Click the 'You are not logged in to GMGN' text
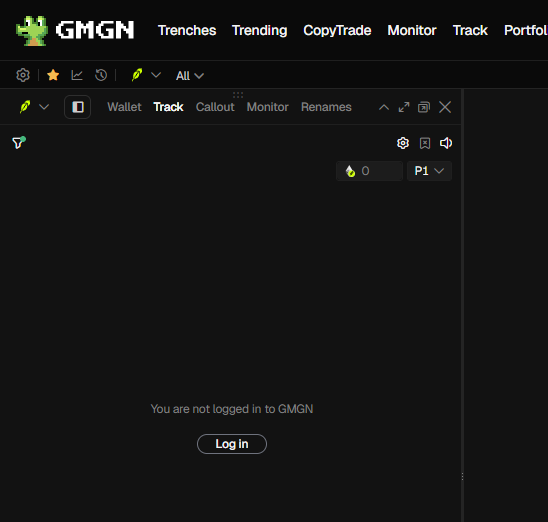The height and width of the screenshot is (522, 548). click(x=232, y=409)
